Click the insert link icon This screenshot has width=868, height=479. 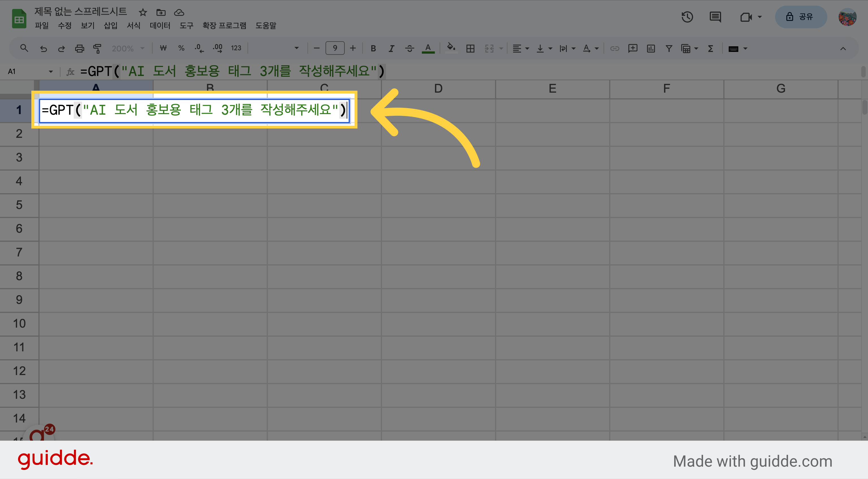[615, 49]
